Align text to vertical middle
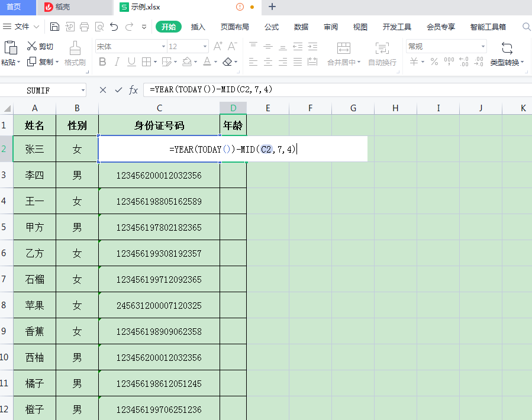Viewport: 532px width, 420px height. coord(268,46)
